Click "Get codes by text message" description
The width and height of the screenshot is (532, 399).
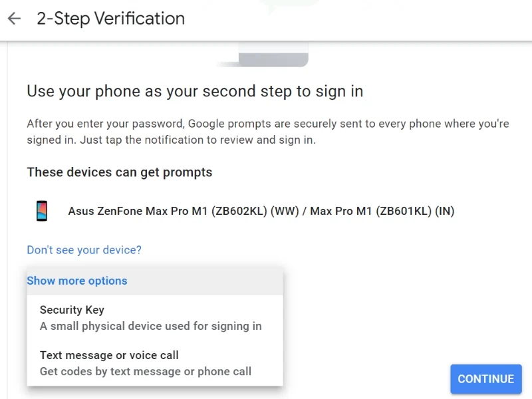point(145,371)
